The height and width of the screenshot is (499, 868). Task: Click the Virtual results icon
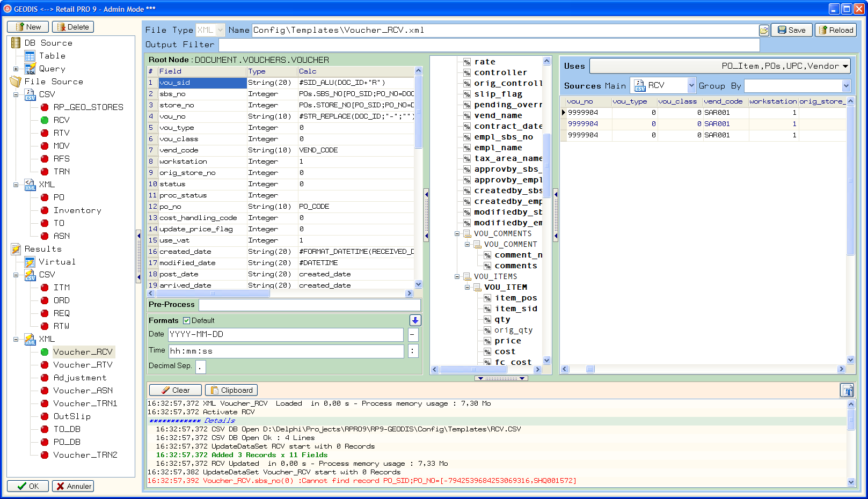pyautogui.click(x=30, y=262)
